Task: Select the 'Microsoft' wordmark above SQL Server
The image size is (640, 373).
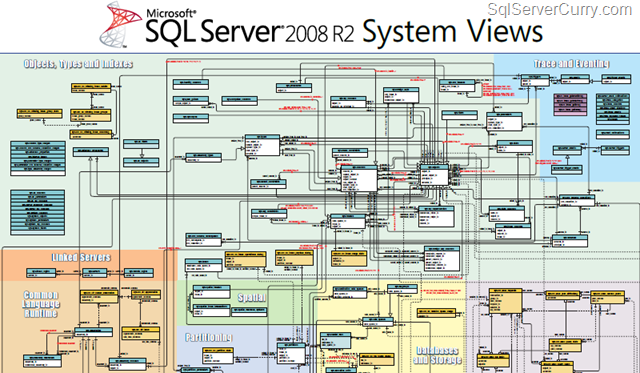Action: [x=171, y=13]
